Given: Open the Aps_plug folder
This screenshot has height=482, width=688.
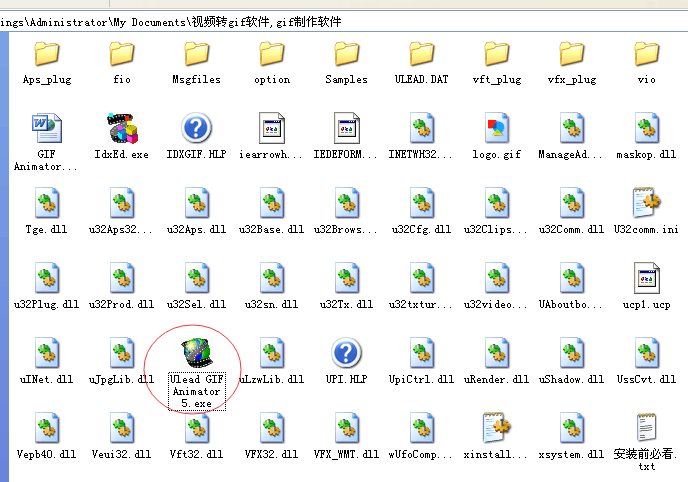Looking at the screenshot, I should tap(47, 54).
